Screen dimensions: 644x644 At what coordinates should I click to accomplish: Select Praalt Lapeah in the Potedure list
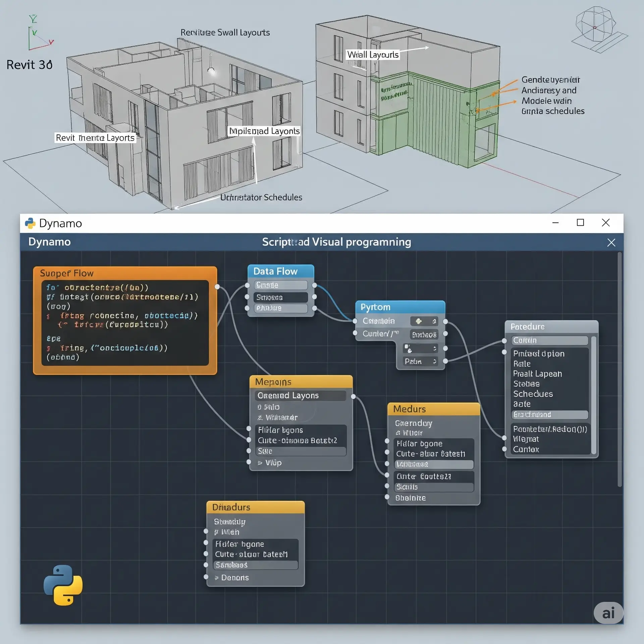pyautogui.click(x=537, y=374)
